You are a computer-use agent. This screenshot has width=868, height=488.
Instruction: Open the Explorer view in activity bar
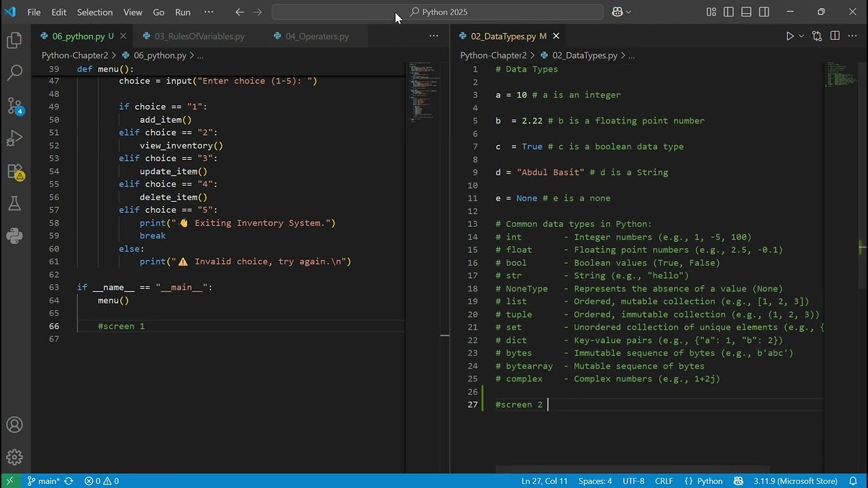click(14, 41)
